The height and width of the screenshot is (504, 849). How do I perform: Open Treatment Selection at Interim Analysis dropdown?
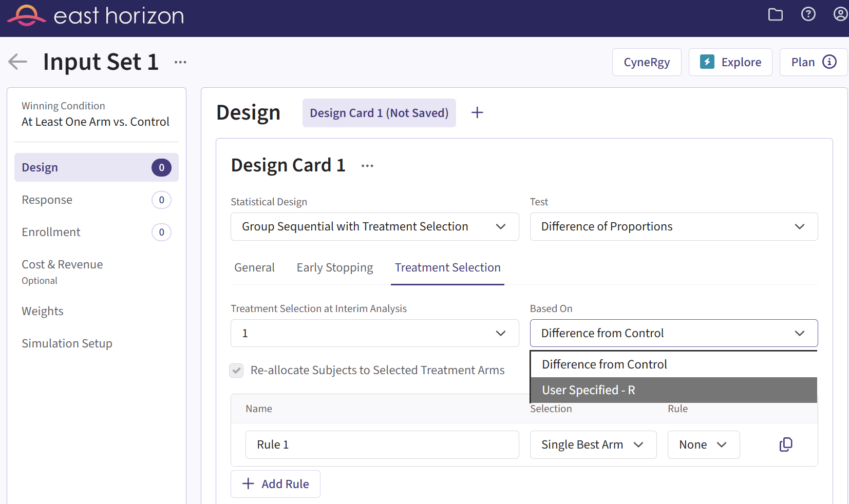point(374,334)
